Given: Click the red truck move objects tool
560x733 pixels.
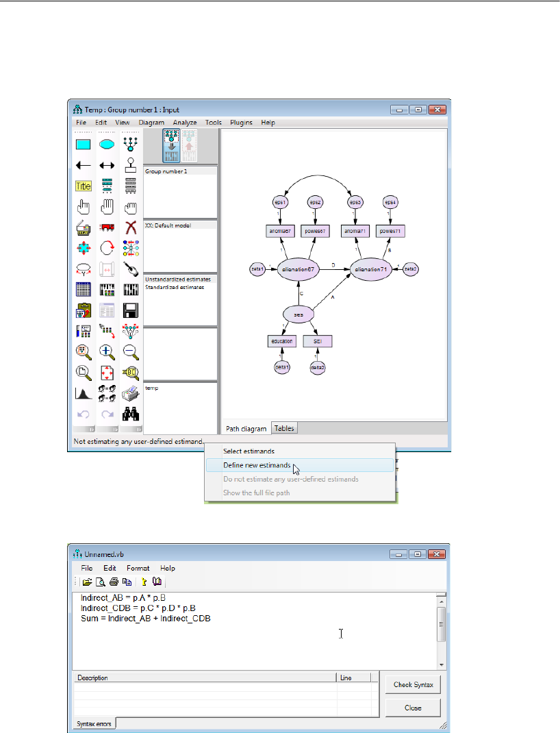Looking at the screenshot, I should pos(107,227).
